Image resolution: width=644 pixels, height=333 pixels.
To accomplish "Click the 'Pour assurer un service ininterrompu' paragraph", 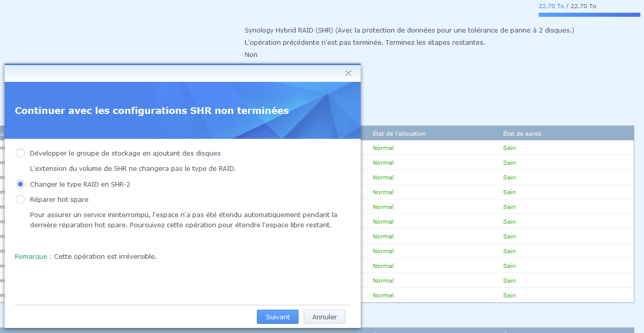I will coord(183,220).
